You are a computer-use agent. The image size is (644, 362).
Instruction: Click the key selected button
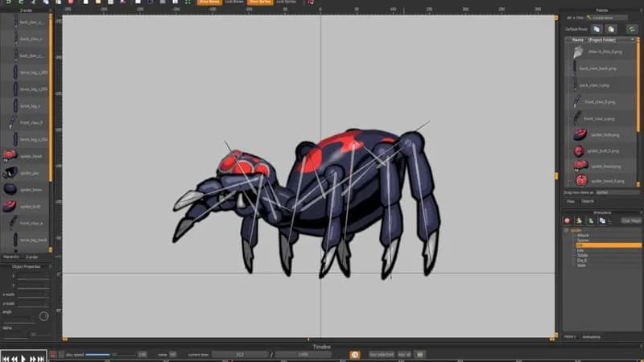point(382,355)
